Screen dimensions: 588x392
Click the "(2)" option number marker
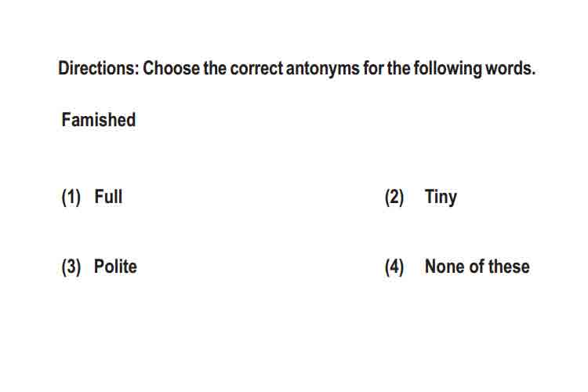[x=394, y=198]
